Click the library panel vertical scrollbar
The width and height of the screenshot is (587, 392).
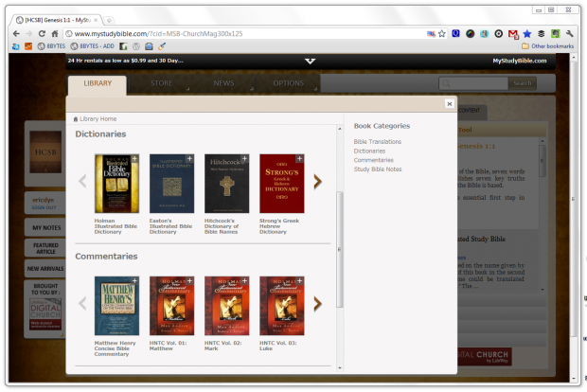click(340, 249)
